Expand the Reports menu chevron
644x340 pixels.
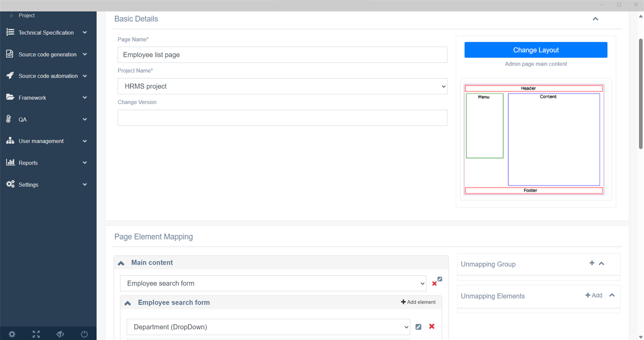[85, 163]
